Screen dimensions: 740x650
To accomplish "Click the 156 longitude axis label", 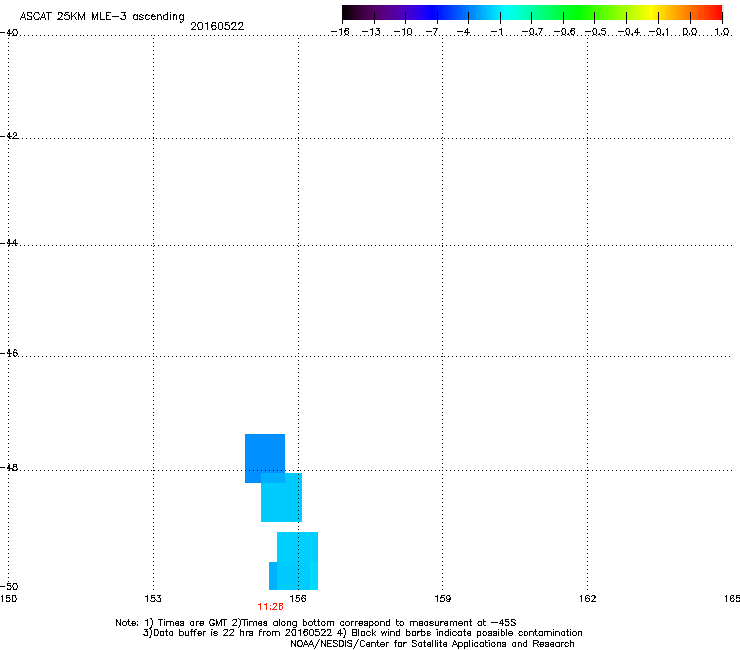I will (298, 599).
